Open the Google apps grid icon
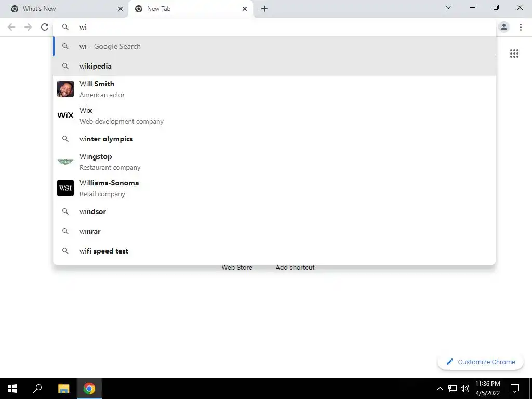 [514, 54]
